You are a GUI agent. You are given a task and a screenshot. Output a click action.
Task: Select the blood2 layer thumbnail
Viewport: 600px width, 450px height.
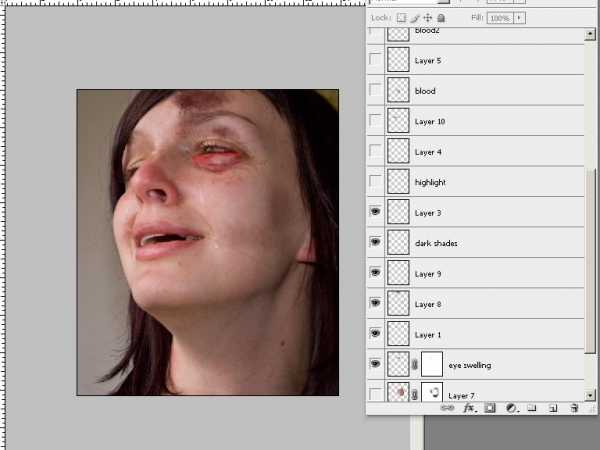point(398,34)
